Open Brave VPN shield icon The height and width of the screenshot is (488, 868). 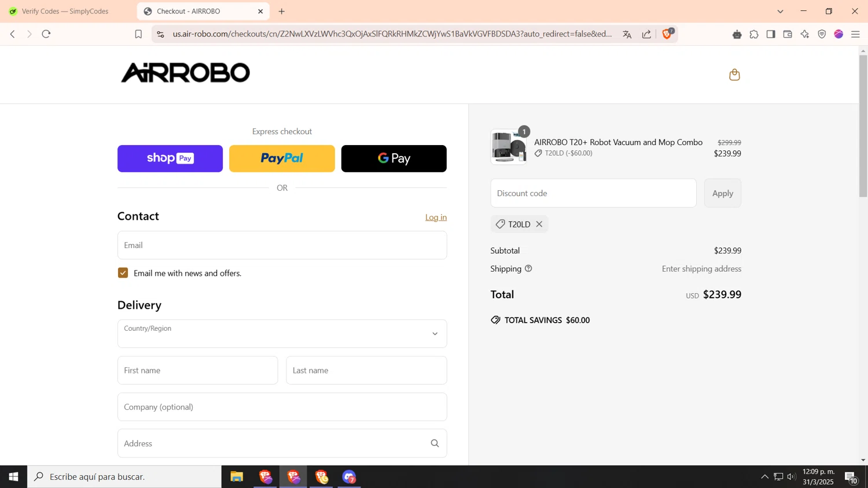tap(822, 34)
